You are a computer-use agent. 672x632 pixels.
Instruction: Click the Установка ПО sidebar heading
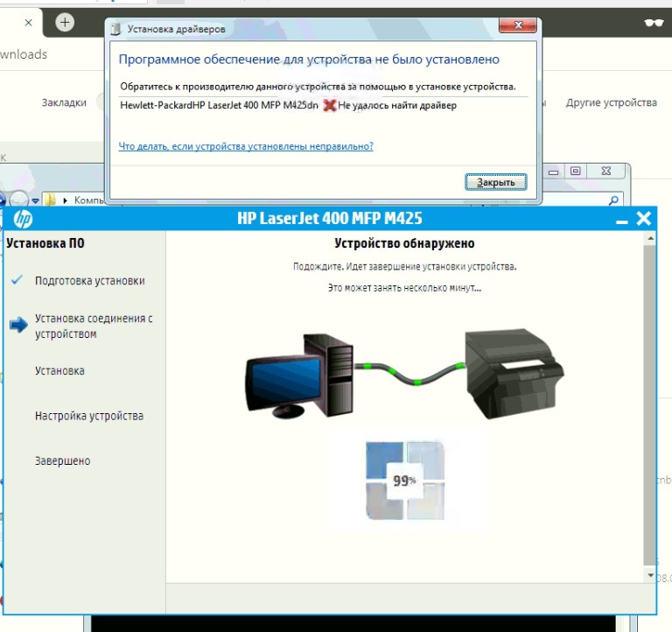coord(45,243)
